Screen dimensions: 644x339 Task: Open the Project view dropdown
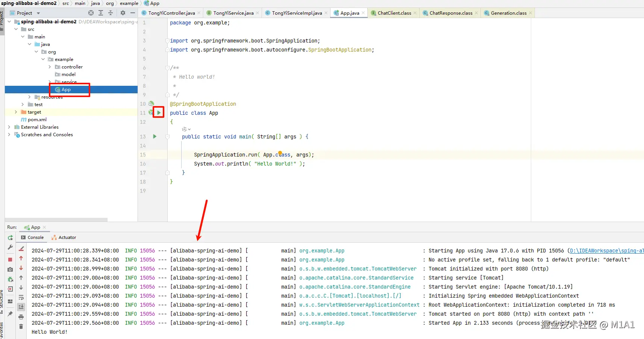38,13
